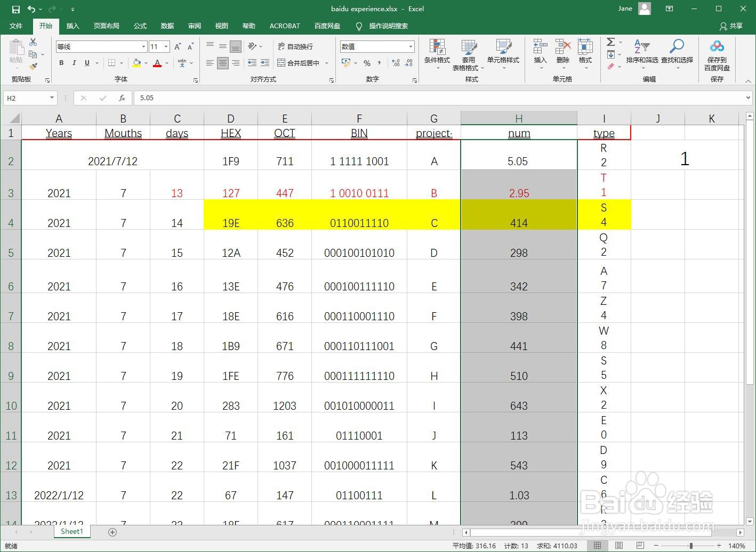This screenshot has width=756, height=552.
Task: Adjust the zoom slider handle
Action: 691,546
